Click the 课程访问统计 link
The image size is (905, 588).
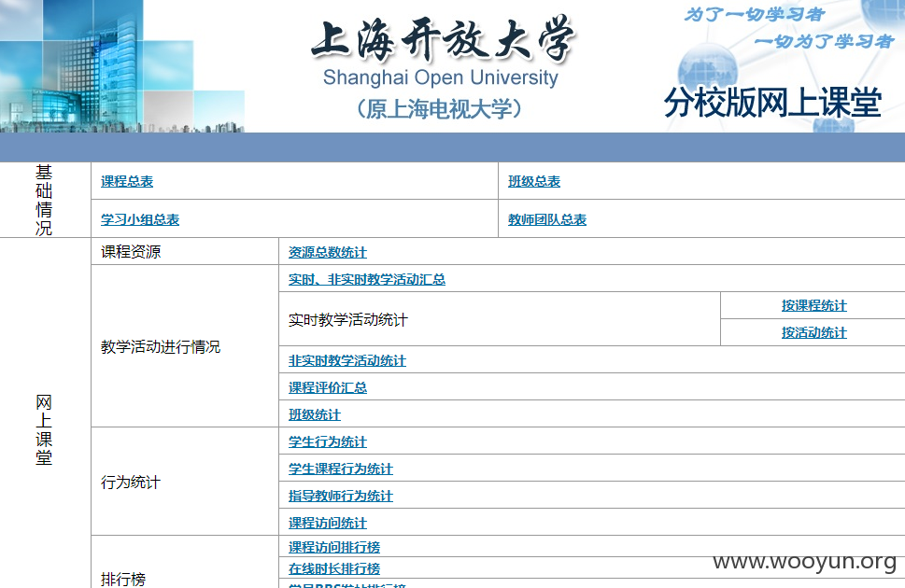tap(328, 524)
